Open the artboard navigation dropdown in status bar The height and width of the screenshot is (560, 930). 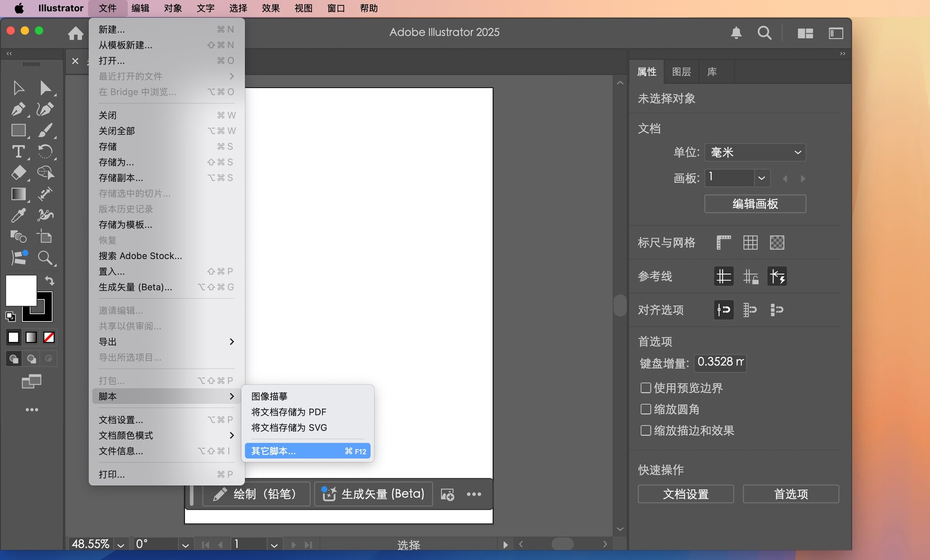(x=274, y=544)
